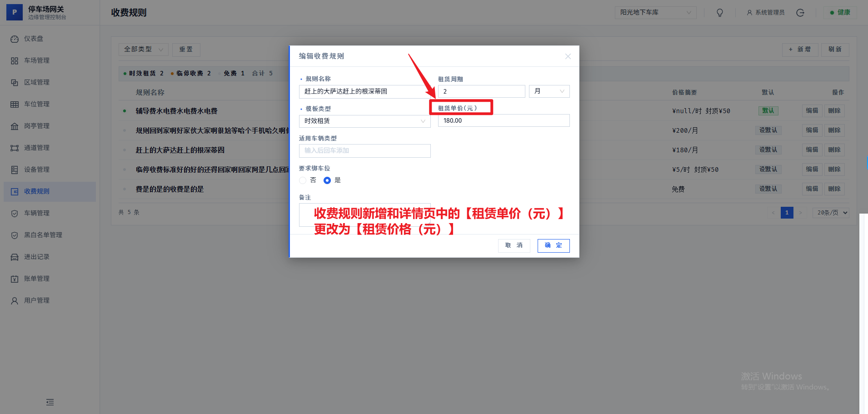Select the 否 radio for 要求绑车位
Image resolution: width=868 pixels, height=414 pixels.
tap(303, 180)
